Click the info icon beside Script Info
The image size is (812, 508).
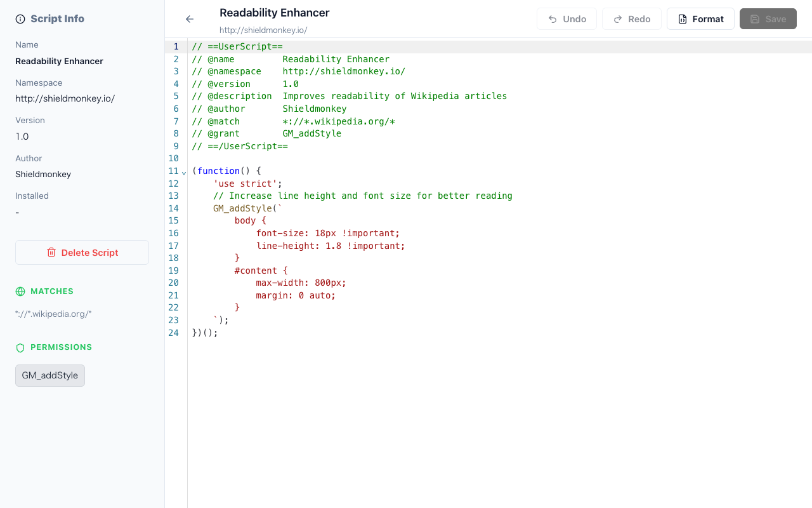(x=20, y=19)
